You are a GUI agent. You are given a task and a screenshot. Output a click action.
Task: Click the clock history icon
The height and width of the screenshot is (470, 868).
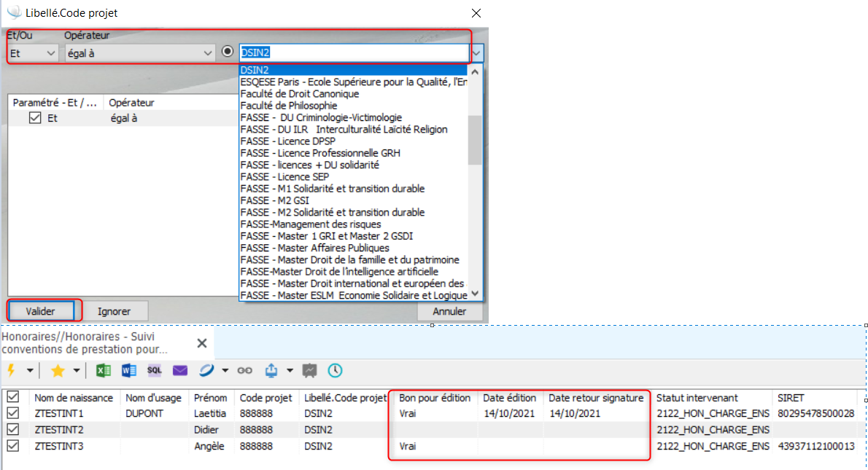(x=335, y=370)
